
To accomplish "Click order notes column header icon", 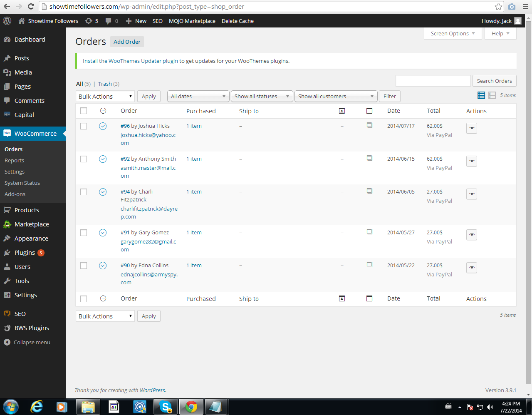I will tap(369, 111).
